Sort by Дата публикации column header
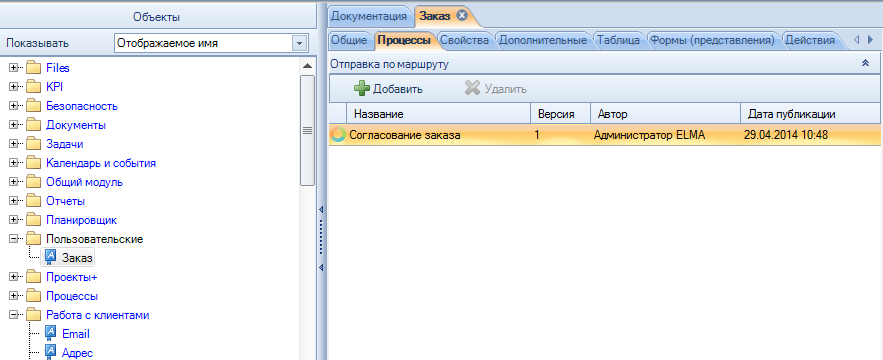 810,114
